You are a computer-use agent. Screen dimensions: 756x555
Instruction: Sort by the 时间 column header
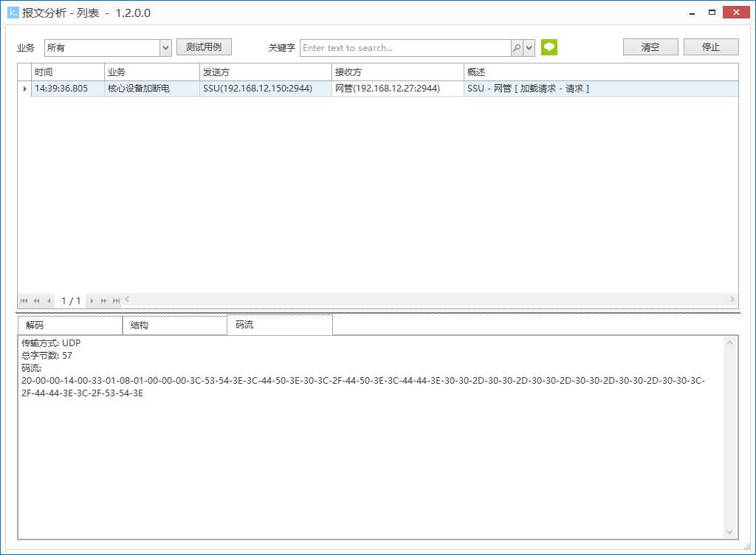click(x=68, y=72)
